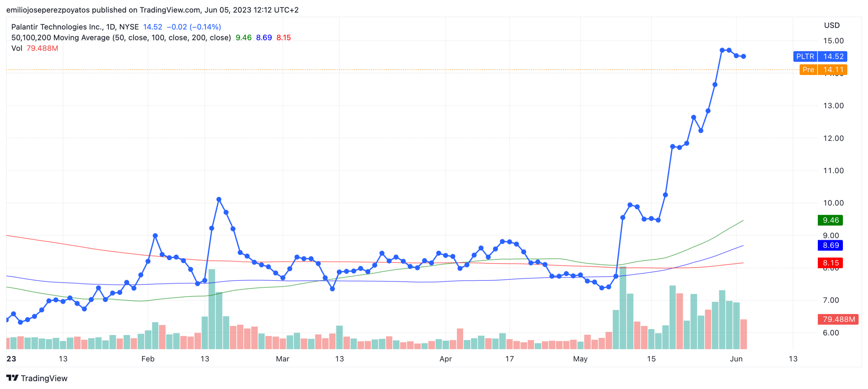Click the last data point of price line
868x389 pixels.
pos(743,56)
